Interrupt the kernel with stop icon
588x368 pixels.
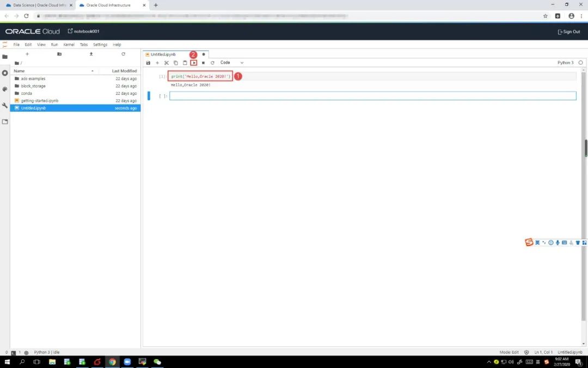point(203,63)
